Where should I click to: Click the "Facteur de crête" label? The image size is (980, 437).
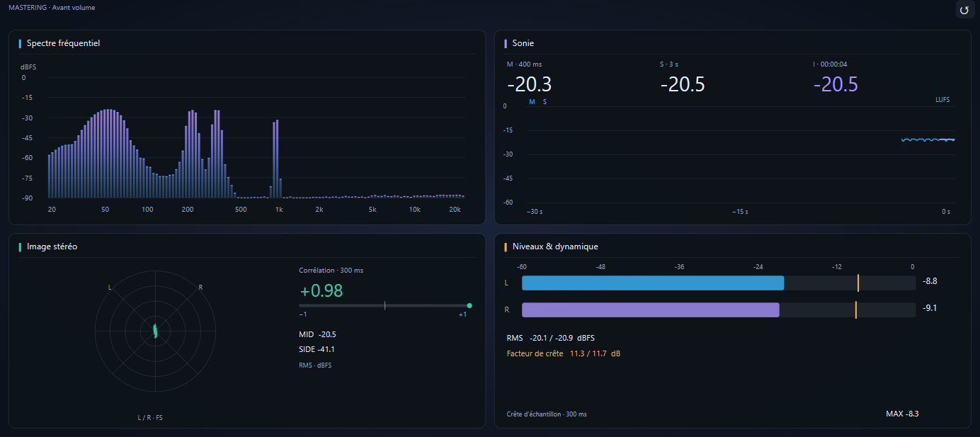tap(535, 353)
